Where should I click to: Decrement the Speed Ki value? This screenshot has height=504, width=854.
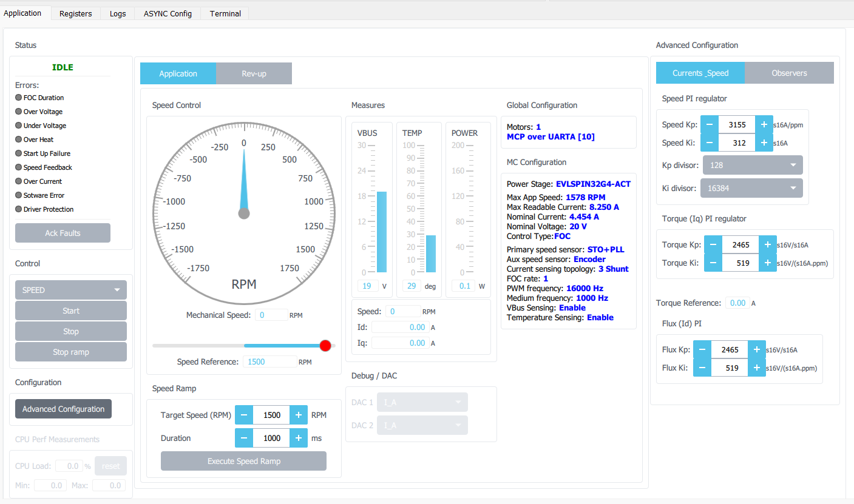click(x=709, y=143)
